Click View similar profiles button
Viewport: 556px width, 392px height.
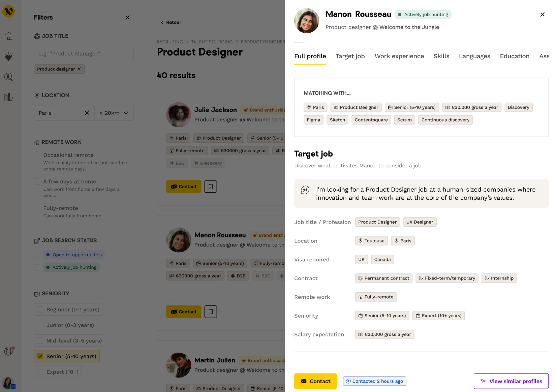click(511, 381)
